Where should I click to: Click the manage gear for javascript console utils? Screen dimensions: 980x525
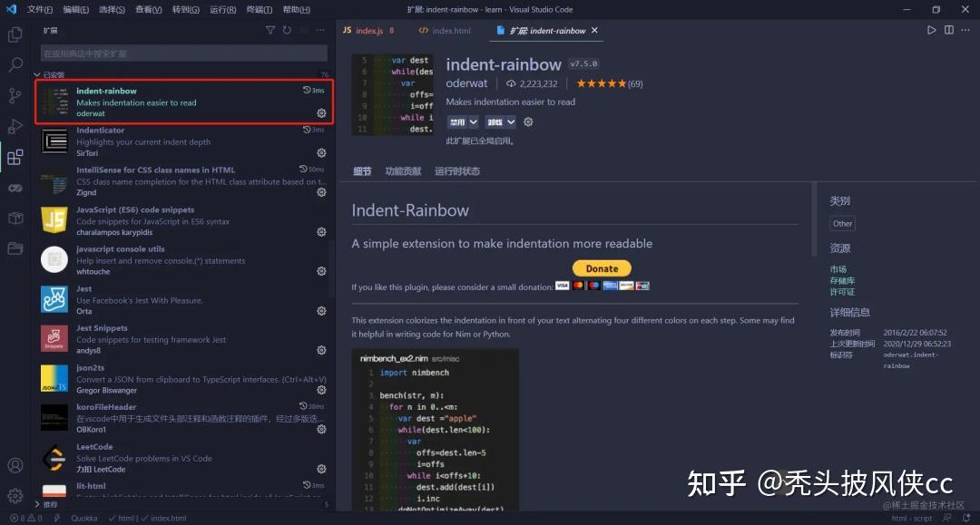click(321, 271)
